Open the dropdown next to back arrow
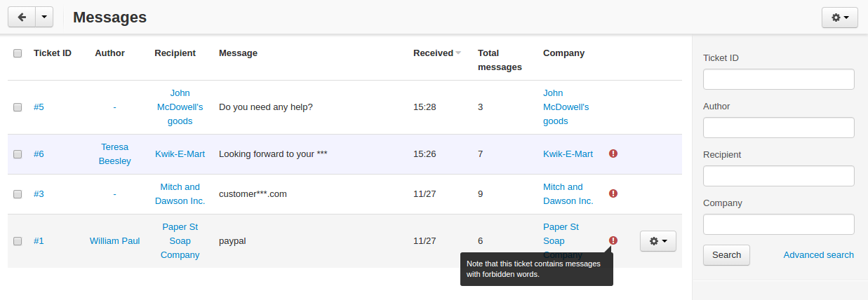This screenshot has height=300, width=868. click(44, 18)
